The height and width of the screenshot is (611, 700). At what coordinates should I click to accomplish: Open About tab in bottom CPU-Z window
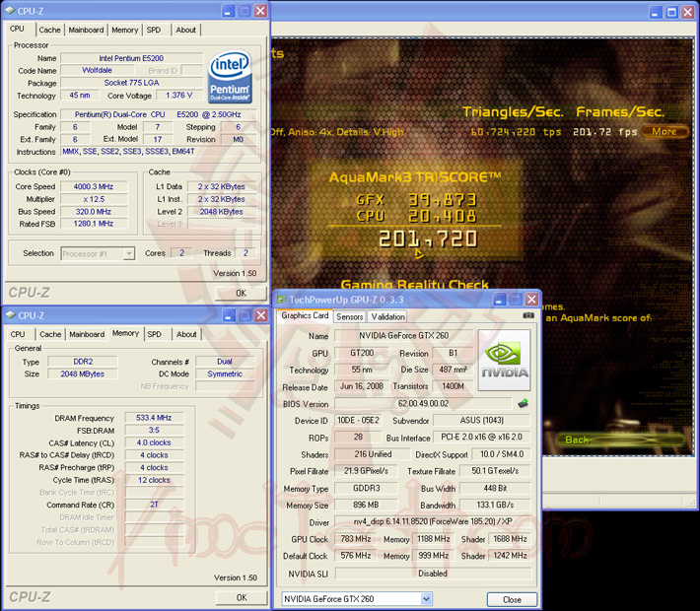186,334
